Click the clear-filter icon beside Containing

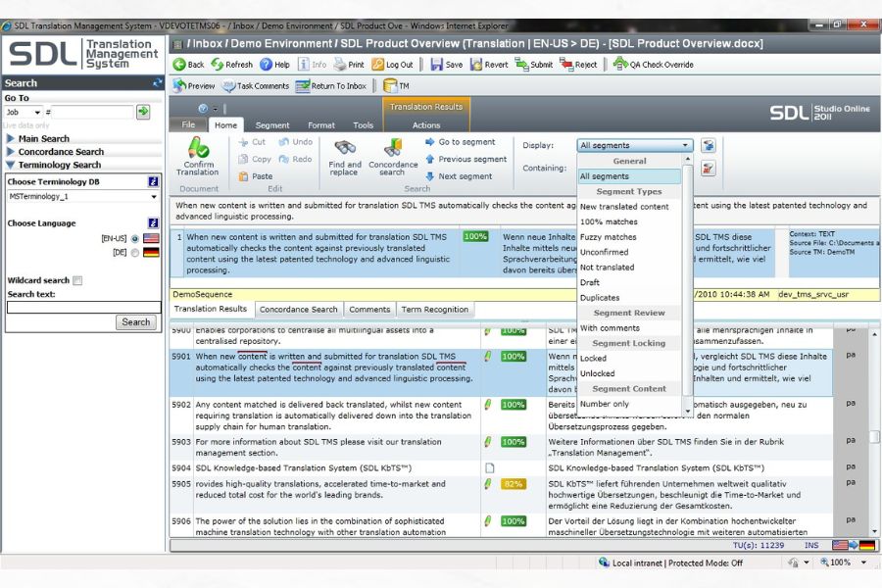[709, 168]
